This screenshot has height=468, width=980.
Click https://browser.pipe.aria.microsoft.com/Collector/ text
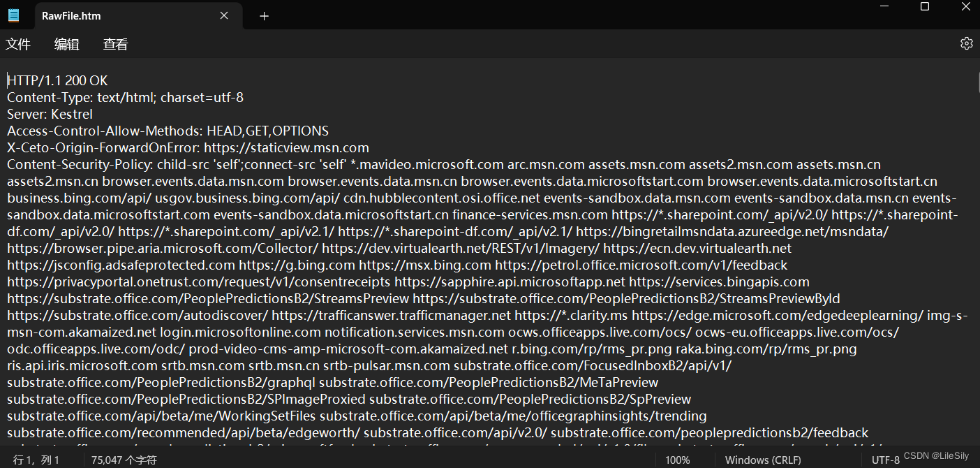[163, 248]
